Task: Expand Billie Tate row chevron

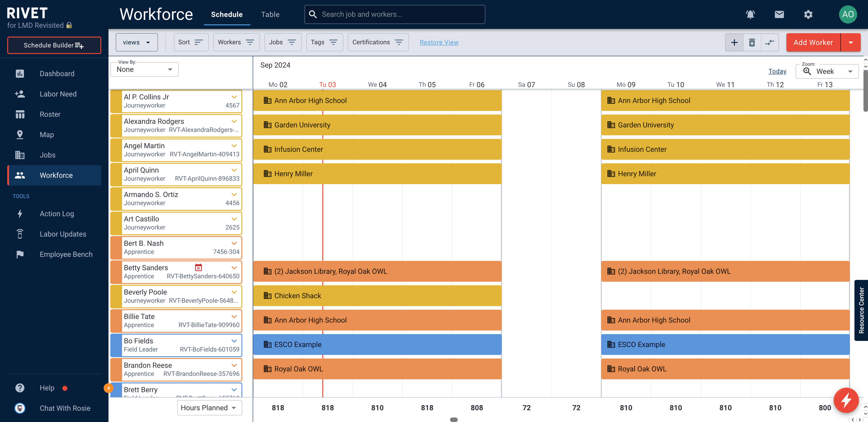Action: point(234,316)
